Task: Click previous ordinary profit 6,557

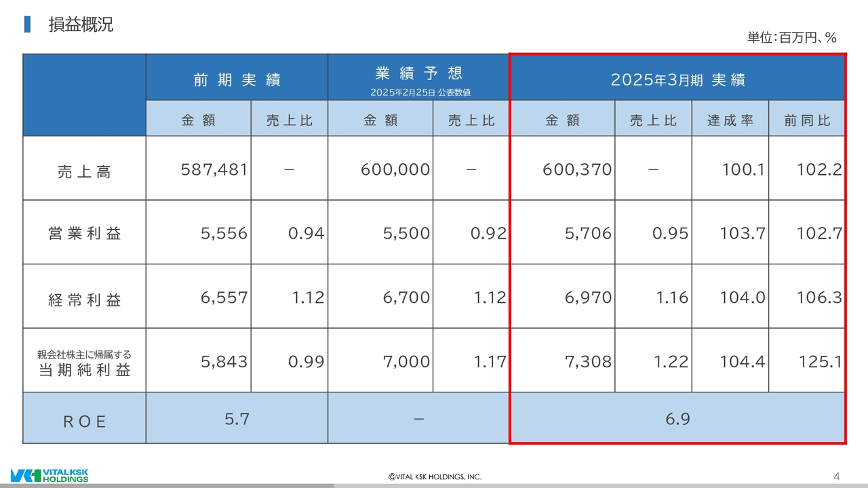Action: point(224,298)
